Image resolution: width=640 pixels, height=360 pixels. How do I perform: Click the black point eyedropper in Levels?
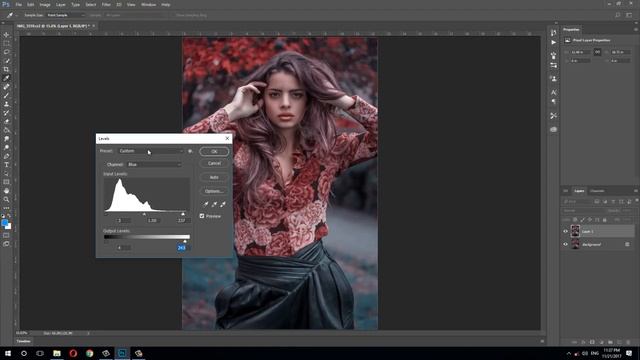[206, 204]
